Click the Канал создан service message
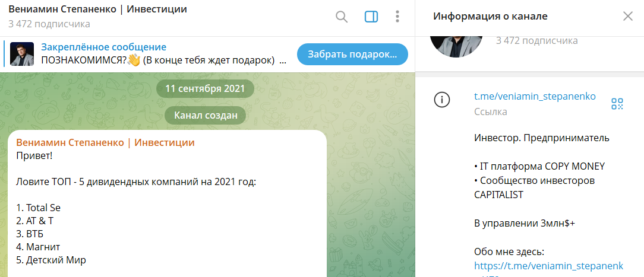Image resolution: width=644 pixels, height=277 pixels. pyautogui.click(x=206, y=116)
